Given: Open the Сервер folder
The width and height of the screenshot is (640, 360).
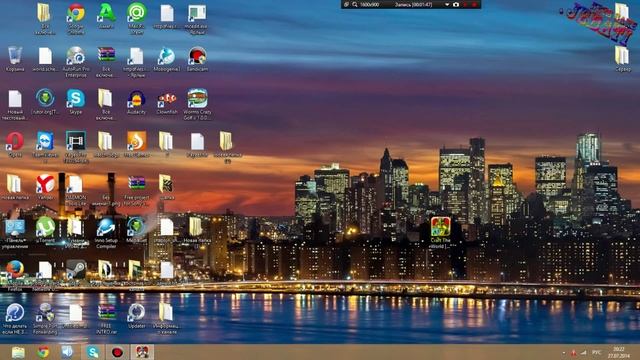Looking at the screenshot, I should click(622, 56).
